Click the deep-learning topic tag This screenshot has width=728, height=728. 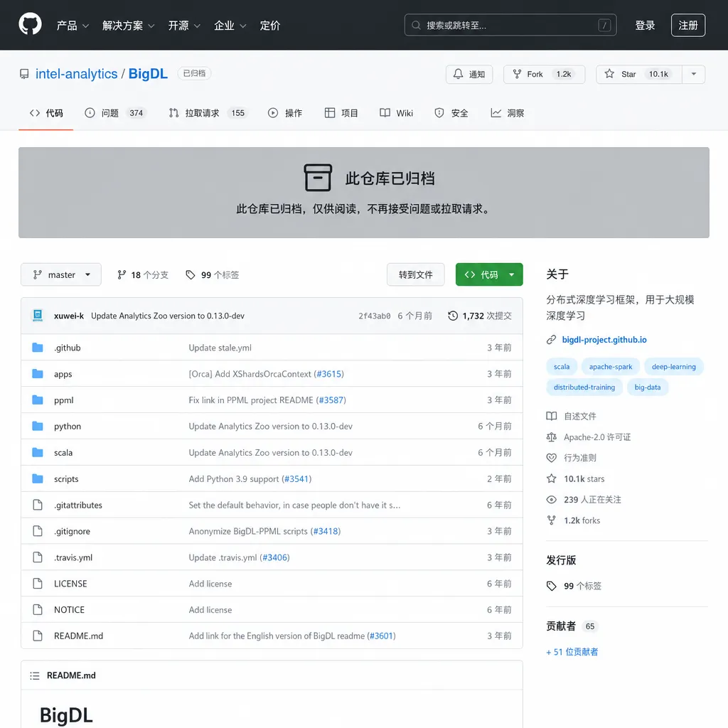point(674,367)
